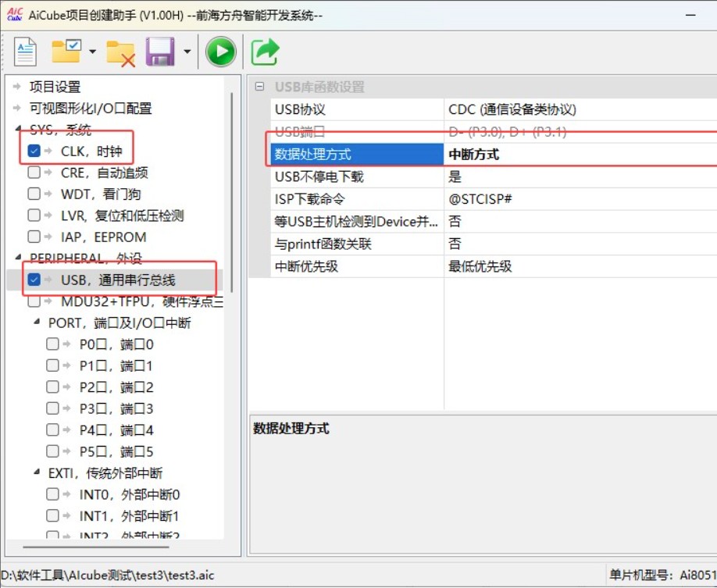Open 可视图形化I/O口配置 item
This screenshot has width=717, height=588.
tap(91, 109)
